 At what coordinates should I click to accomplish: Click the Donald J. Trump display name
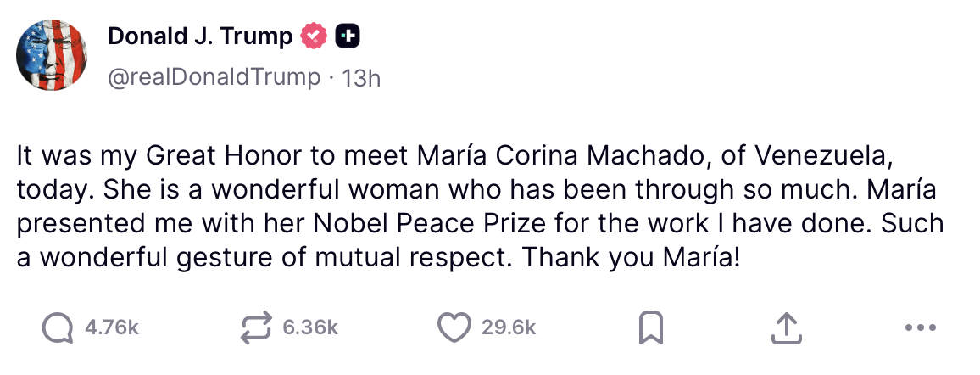[x=200, y=36]
